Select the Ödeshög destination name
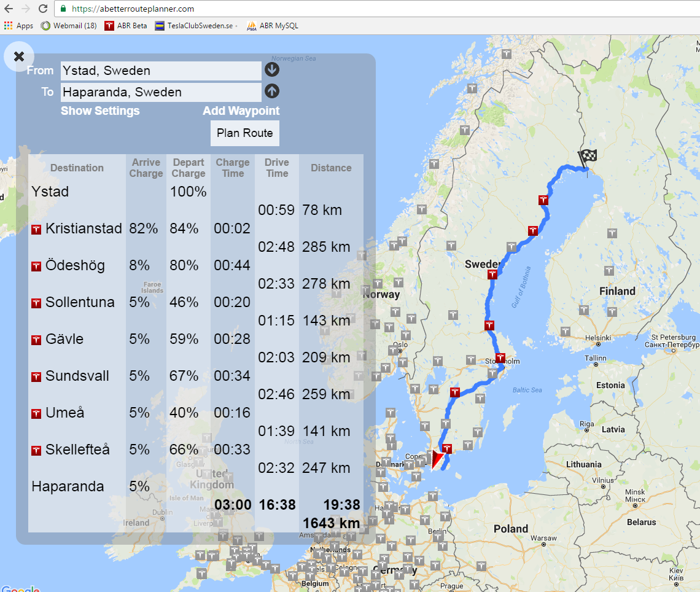Viewport: 700px width, 592px height. tap(75, 265)
